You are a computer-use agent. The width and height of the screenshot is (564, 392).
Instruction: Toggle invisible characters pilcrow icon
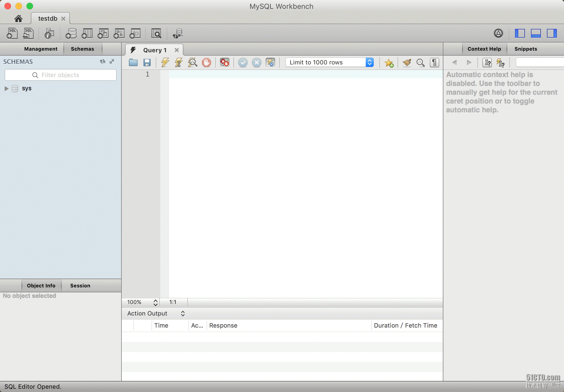point(435,62)
